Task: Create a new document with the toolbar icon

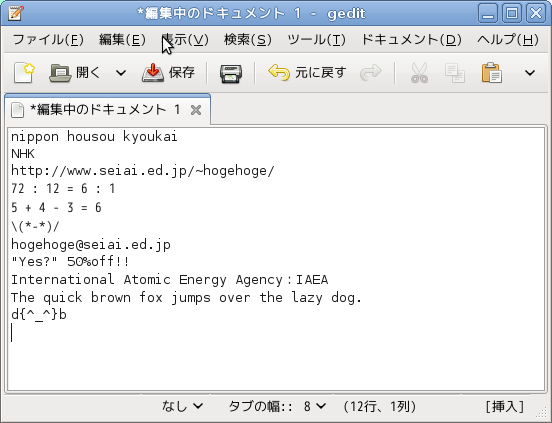Action: (x=24, y=72)
